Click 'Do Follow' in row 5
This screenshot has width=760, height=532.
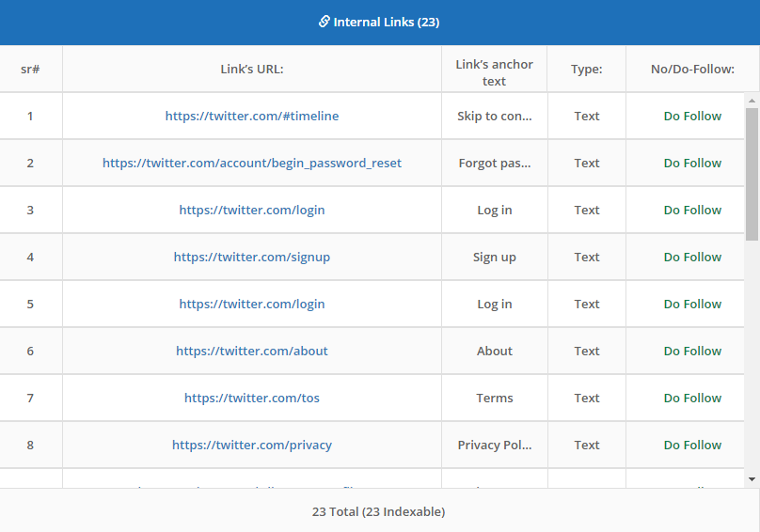coord(692,304)
